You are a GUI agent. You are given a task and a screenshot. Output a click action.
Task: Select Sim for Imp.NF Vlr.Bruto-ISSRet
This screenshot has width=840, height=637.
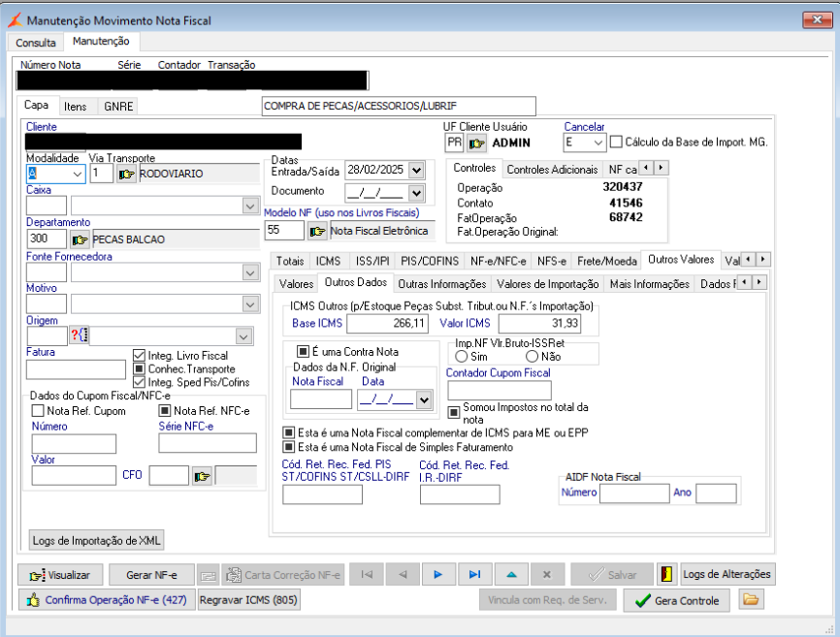[462, 357]
